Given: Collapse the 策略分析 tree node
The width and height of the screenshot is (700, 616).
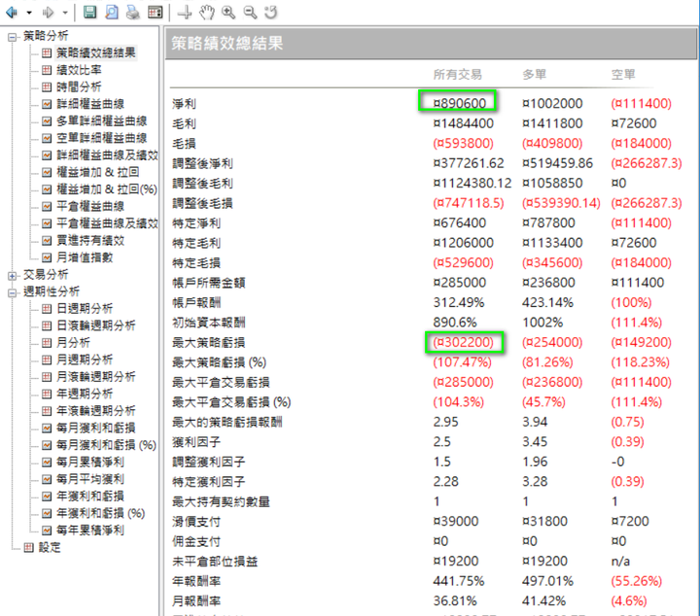Looking at the screenshot, I should 13,37.
